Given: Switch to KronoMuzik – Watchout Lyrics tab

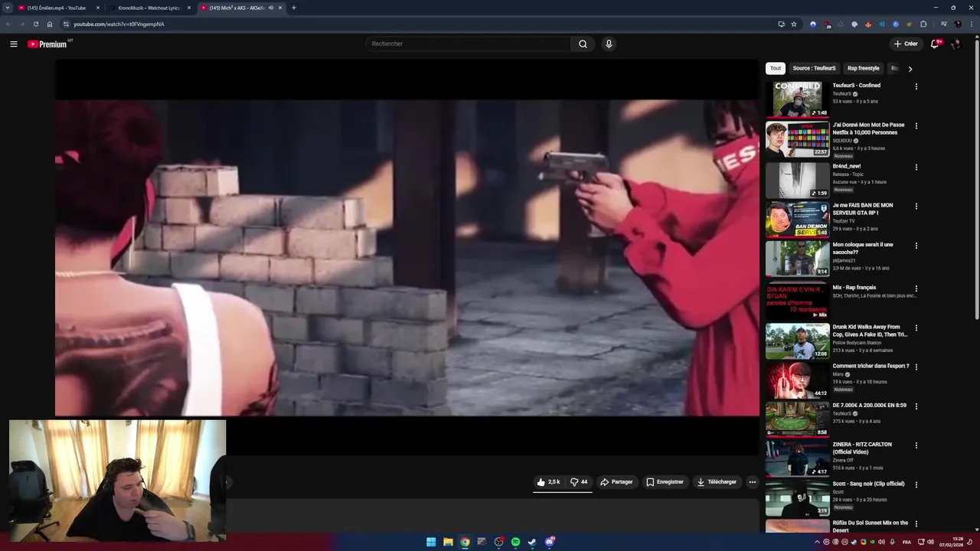Looking at the screenshot, I should pyautogui.click(x=149, y=8).
